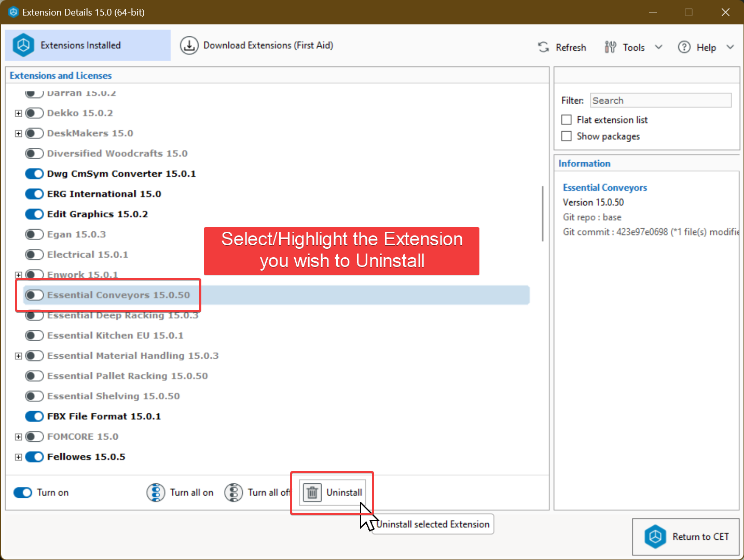Turn off Fellowes 15.0.5 switch
This screenshot has width=744, height=560.
[34, 457]
